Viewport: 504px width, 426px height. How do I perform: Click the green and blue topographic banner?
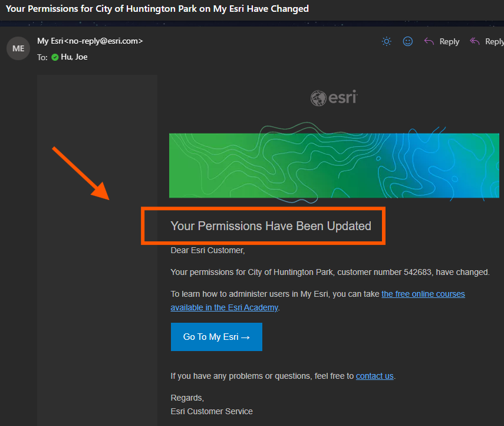click(x=334, y=165)
